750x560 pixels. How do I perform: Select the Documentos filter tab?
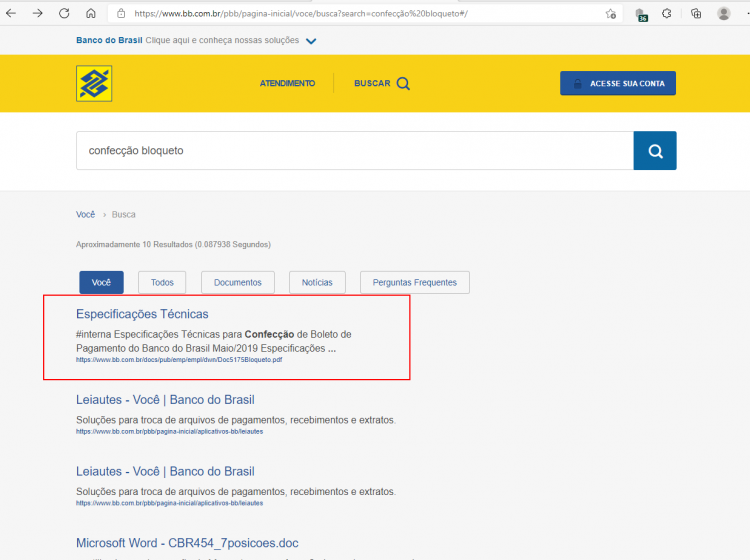point(238,283)
